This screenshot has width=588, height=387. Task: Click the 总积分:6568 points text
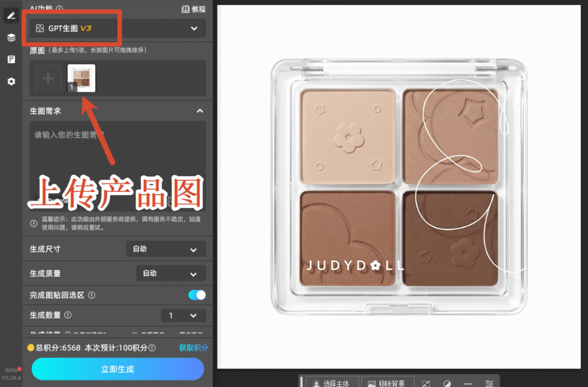(x=58, y=347)
